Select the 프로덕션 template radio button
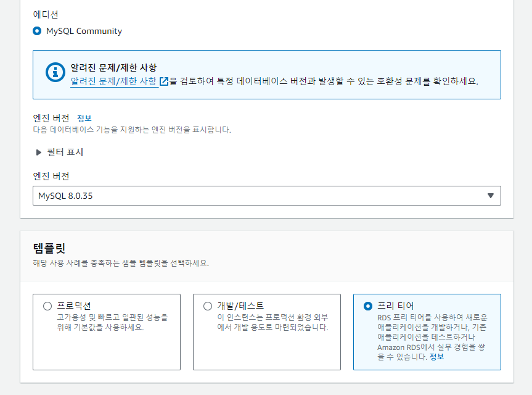 click(x=47, y=306)
